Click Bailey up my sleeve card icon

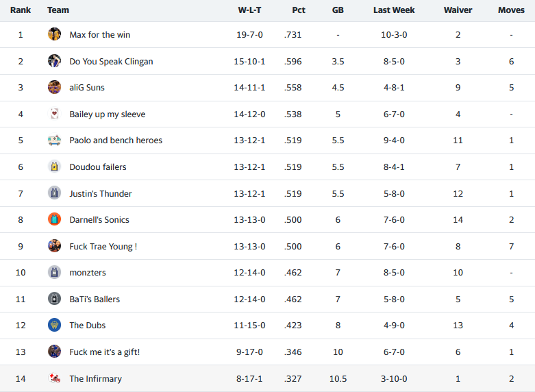tap(55, 114)
